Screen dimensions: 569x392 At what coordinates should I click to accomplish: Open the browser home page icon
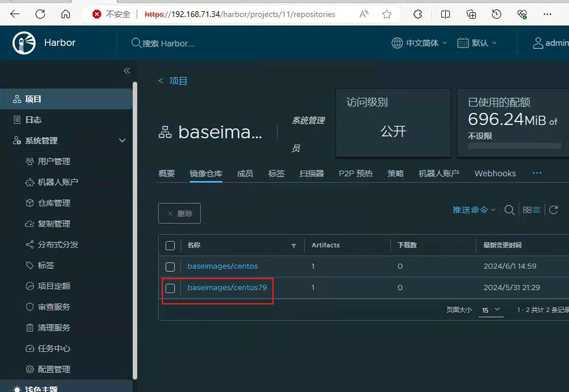pyautogui.click(x=65, y=14)
